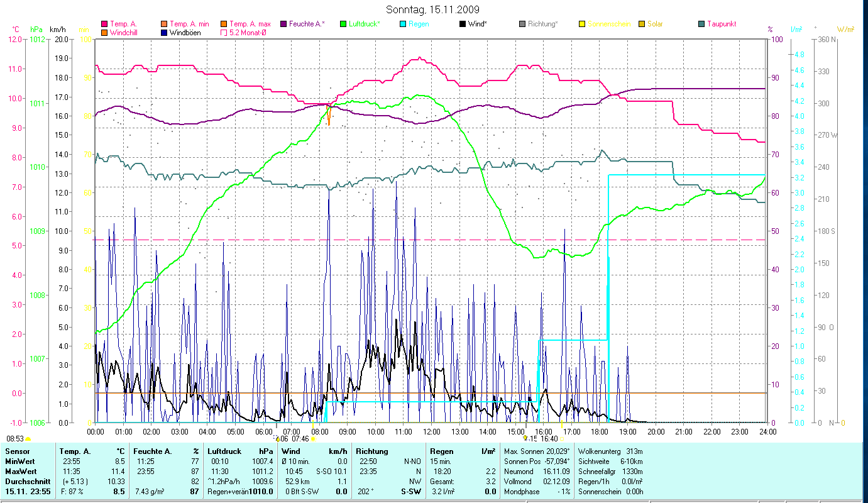Screen dimensions: 868x503
Task: Click the 12:00 time axis label
Action: 432,431
